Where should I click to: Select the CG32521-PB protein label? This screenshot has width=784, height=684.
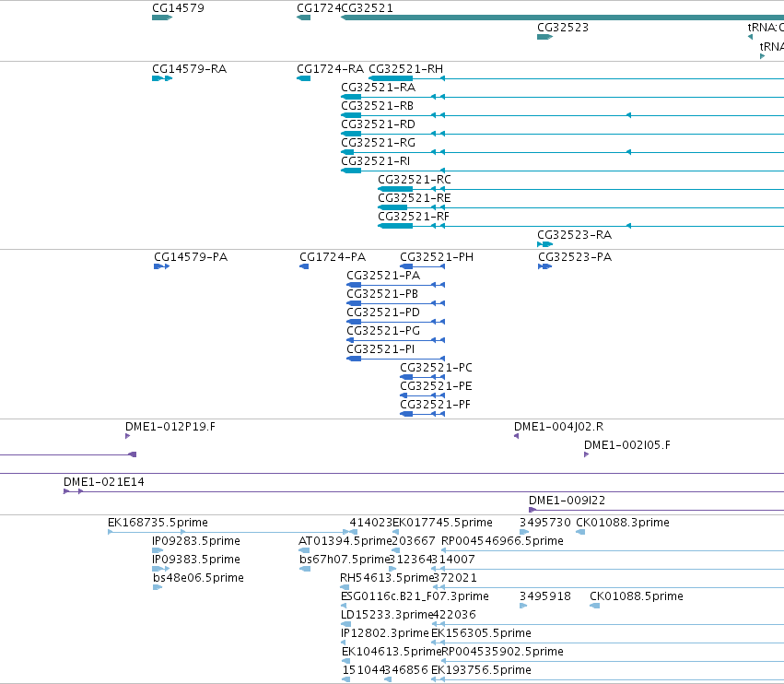pos(382,294)
